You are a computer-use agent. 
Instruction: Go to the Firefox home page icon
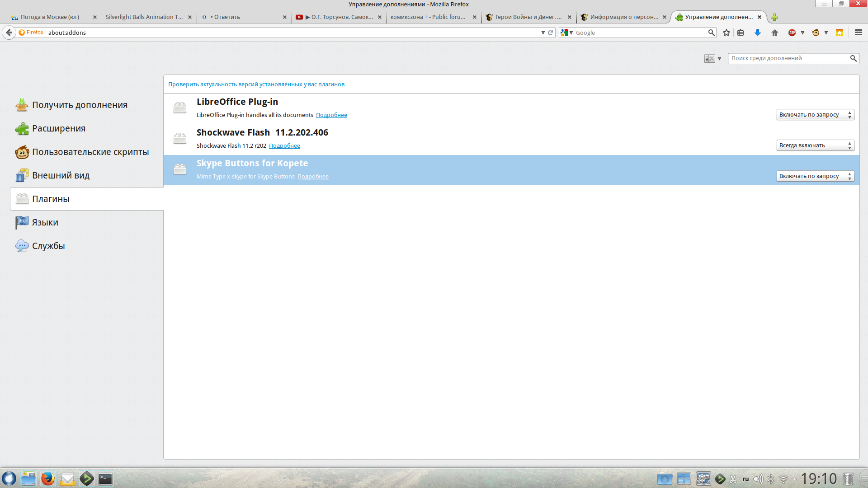[x=775, y=33]
